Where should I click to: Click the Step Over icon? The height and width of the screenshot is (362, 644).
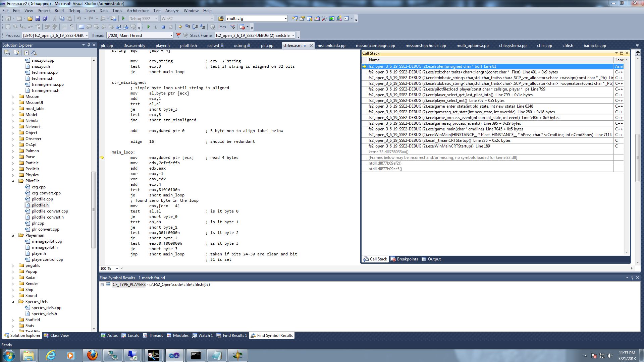coord(195,27)
